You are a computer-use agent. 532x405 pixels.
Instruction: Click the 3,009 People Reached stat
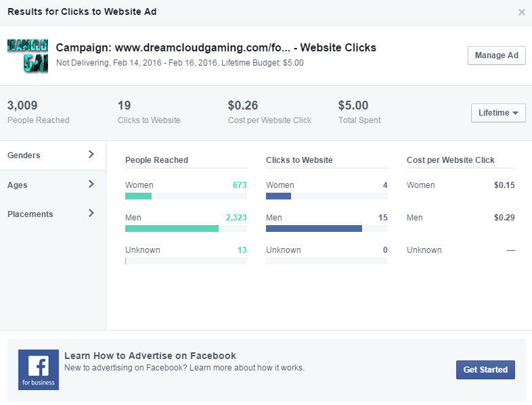pyautogui.click(x=39, y=112)
